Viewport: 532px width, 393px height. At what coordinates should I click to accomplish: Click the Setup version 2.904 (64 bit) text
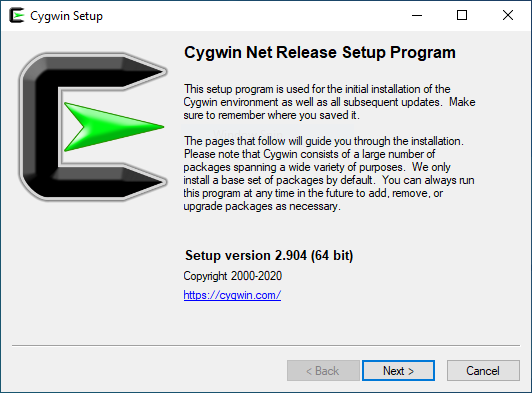(x=269, y=256)
